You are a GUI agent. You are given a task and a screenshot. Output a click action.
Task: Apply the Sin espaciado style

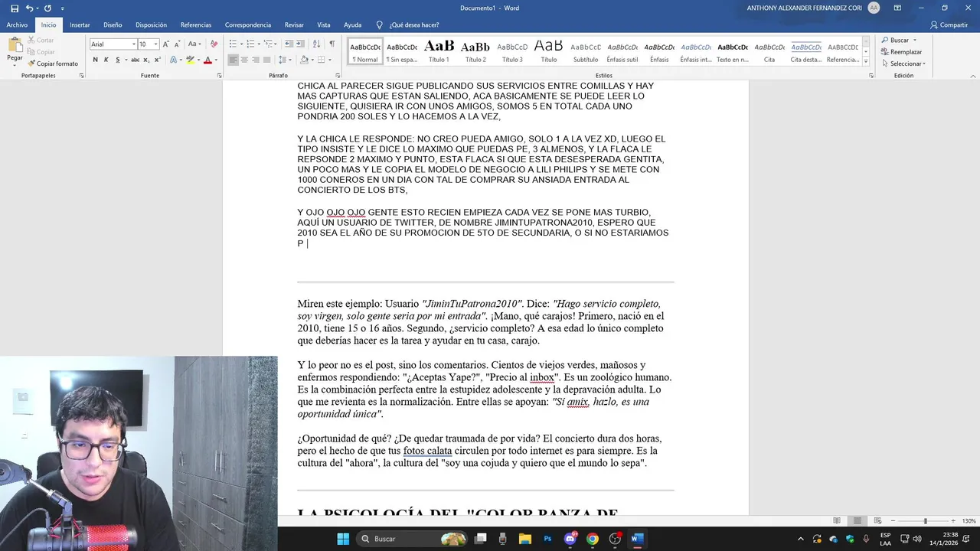point(402,51)
